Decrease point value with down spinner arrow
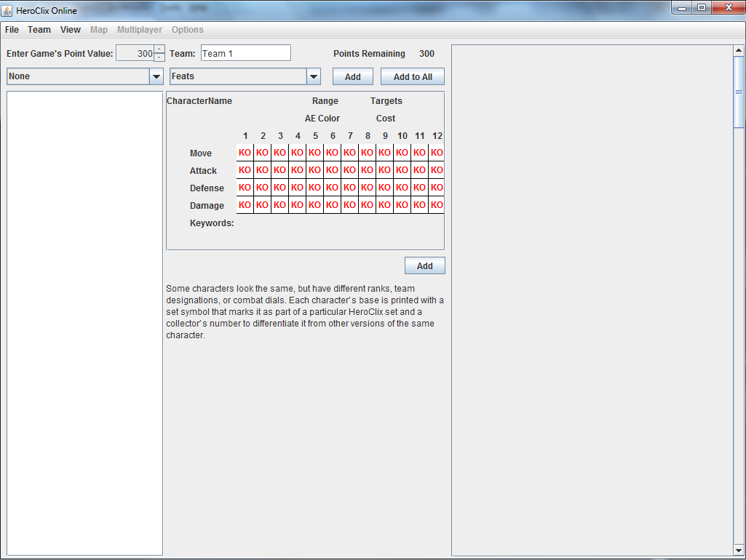This screenshot has width=746, height=560. click(x=159, y=57)
